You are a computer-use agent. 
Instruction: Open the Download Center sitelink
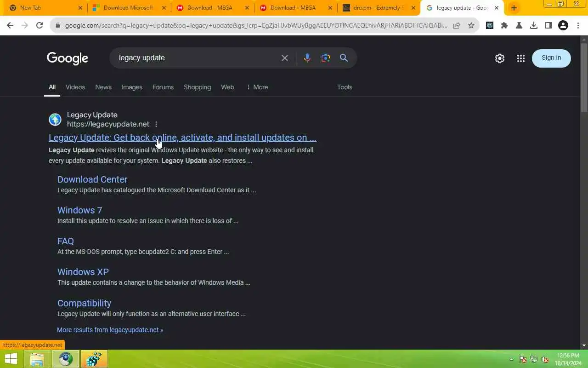point(92,179)
